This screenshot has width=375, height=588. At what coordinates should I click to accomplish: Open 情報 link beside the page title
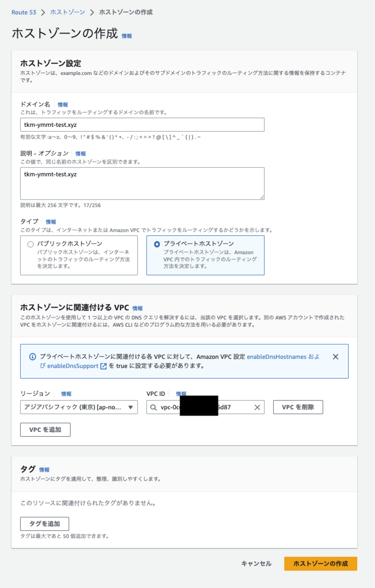click(x=127, y=36)
